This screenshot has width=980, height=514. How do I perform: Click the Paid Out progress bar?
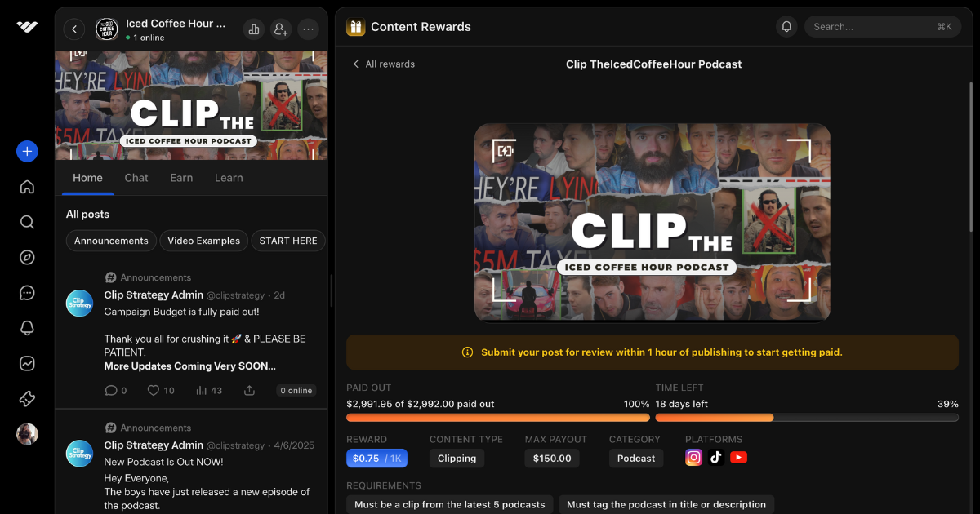(x=498, y=418)
